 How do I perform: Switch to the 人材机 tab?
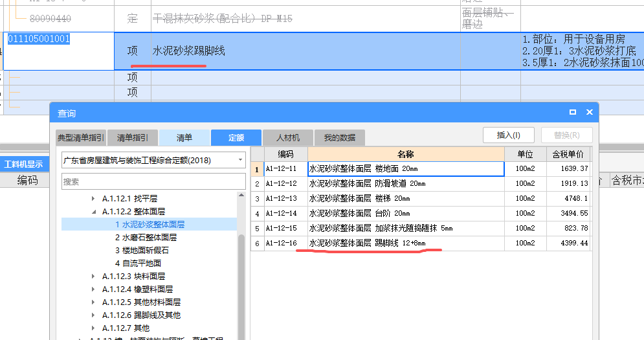point(288,138)
